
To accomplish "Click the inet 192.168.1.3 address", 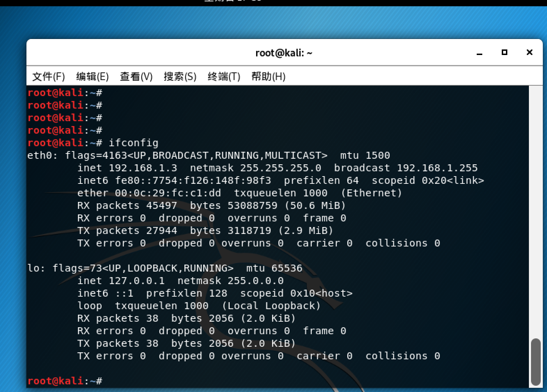I will pyautogui.click(x=127, y=168).
